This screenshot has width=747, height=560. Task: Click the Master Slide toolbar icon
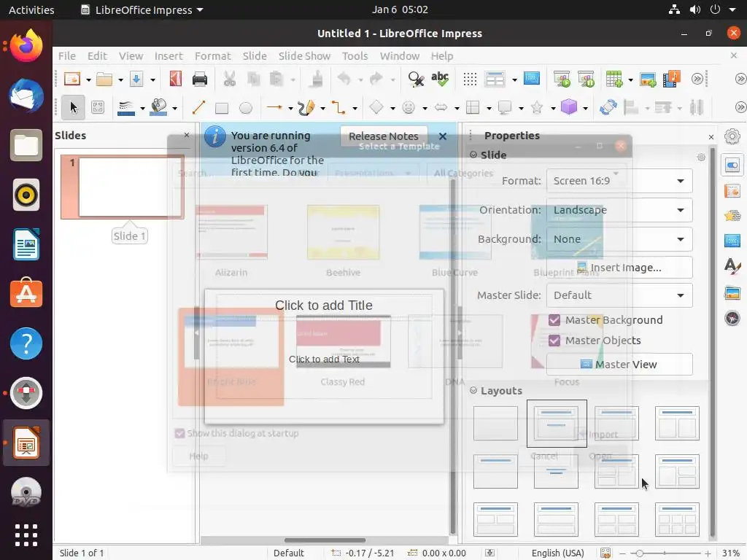pos(532,79)
